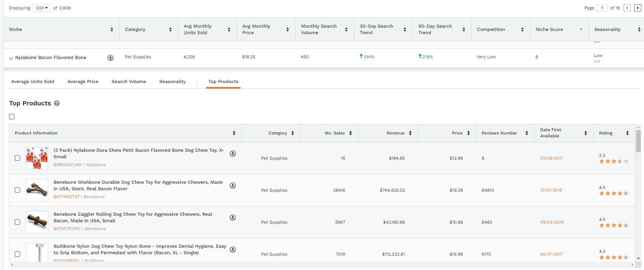Sort products by Reviews Number
Screen dimensions: 644x270
[527, 133]
